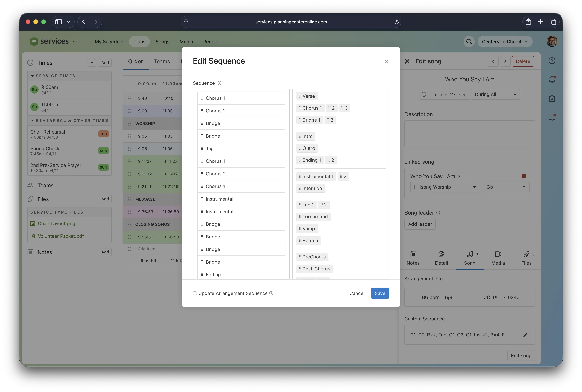The image size is (582, 392).
Task: Click the Update Arrangement Sequence help icon
Action: pos(271,293)
